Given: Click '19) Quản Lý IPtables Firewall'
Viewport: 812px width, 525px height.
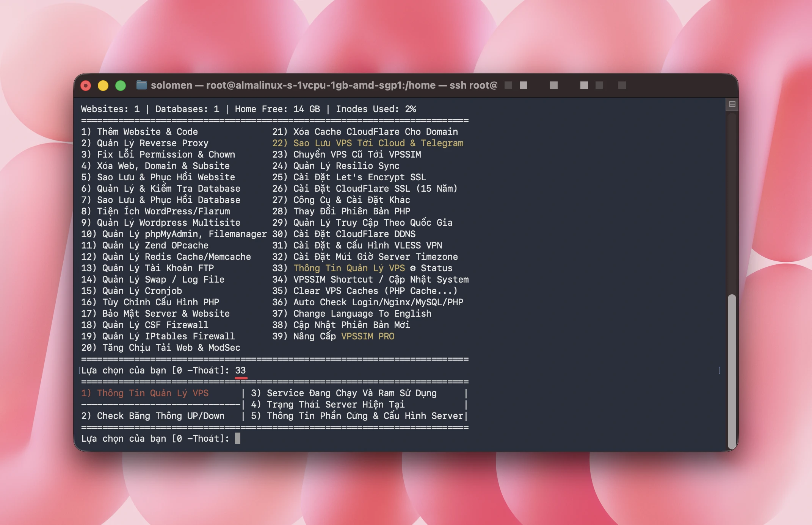Looking at the screenshot, I should [158, 336].
